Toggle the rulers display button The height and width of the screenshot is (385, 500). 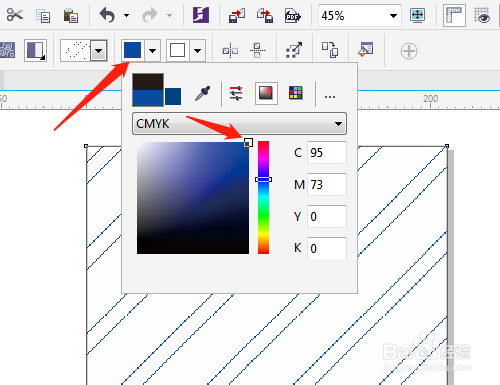coord(454,15)
